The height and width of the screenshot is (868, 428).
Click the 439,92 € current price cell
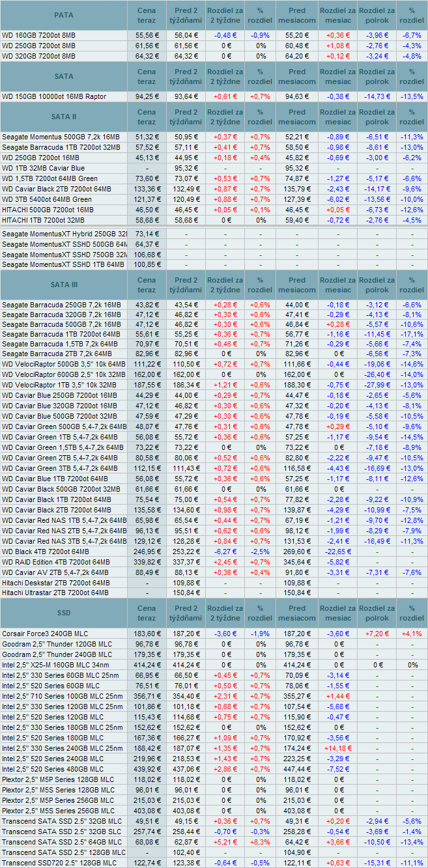click(x=147, y=769)
